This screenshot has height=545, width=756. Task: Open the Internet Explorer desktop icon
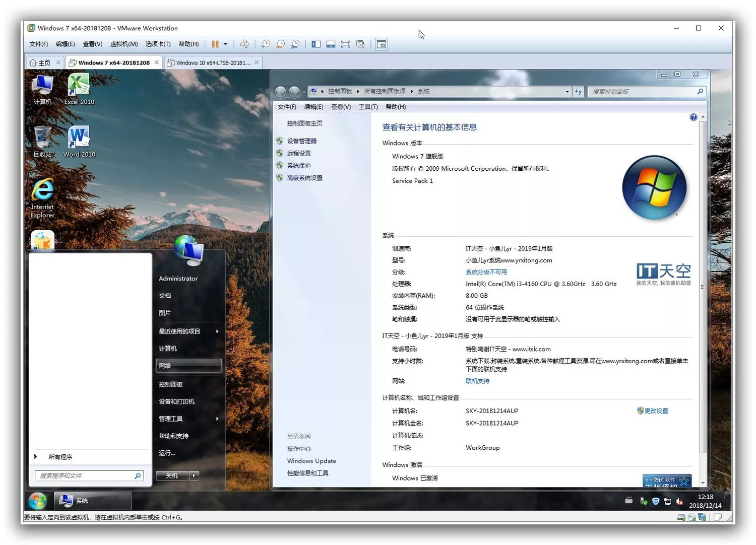coord(43,198)
